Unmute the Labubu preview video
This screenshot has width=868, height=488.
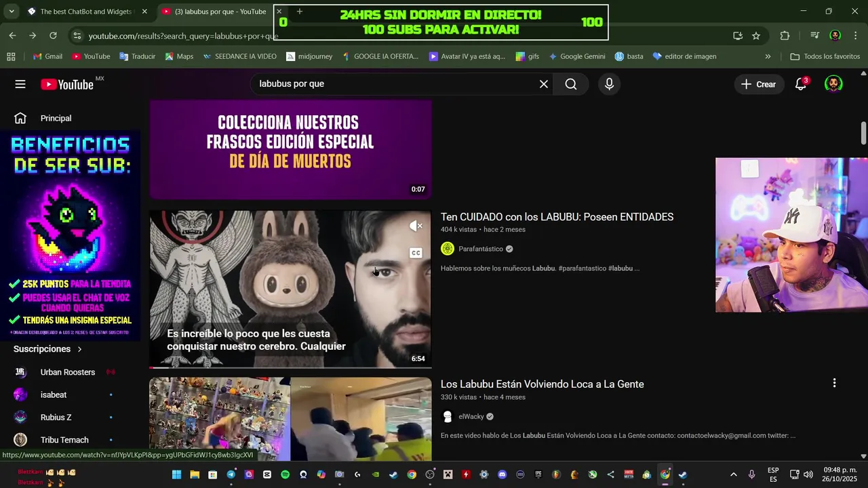[416, 226]
